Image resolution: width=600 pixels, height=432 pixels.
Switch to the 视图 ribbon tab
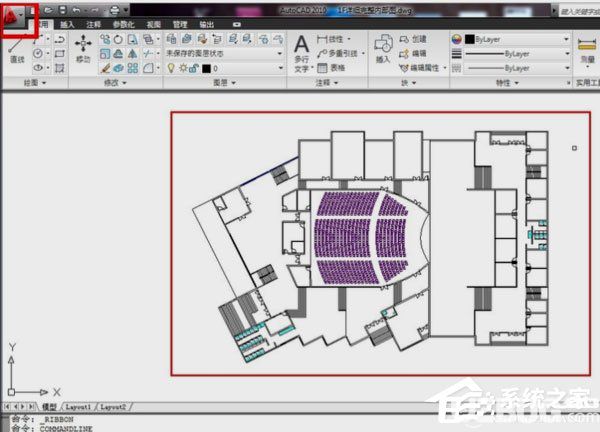(x=153, y=24)
